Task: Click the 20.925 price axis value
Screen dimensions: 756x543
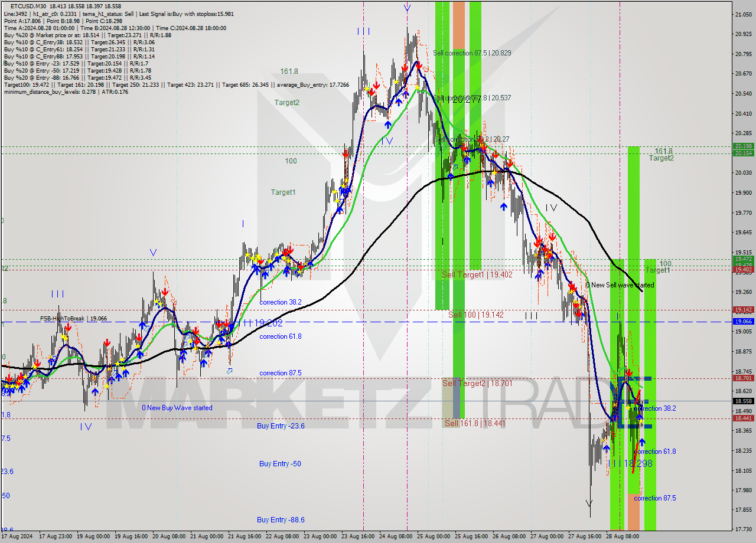Action: tap(743, 34)
